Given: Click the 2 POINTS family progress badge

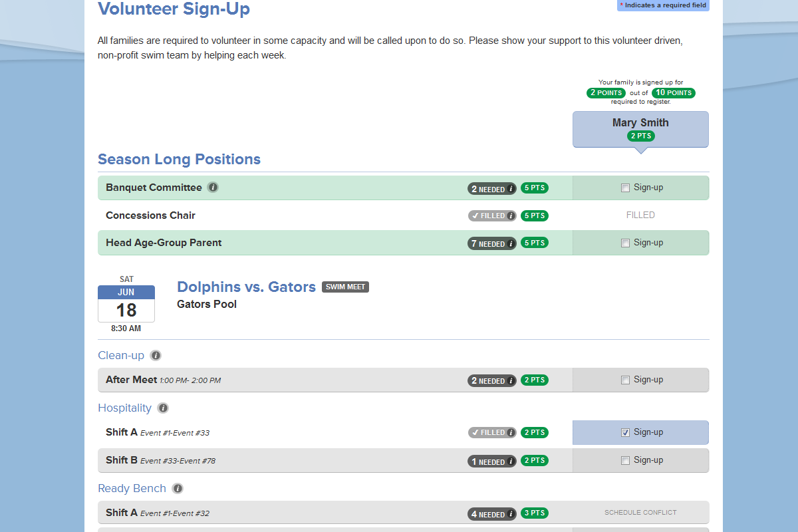Looking at the screenshot, I should click(606, 92).
